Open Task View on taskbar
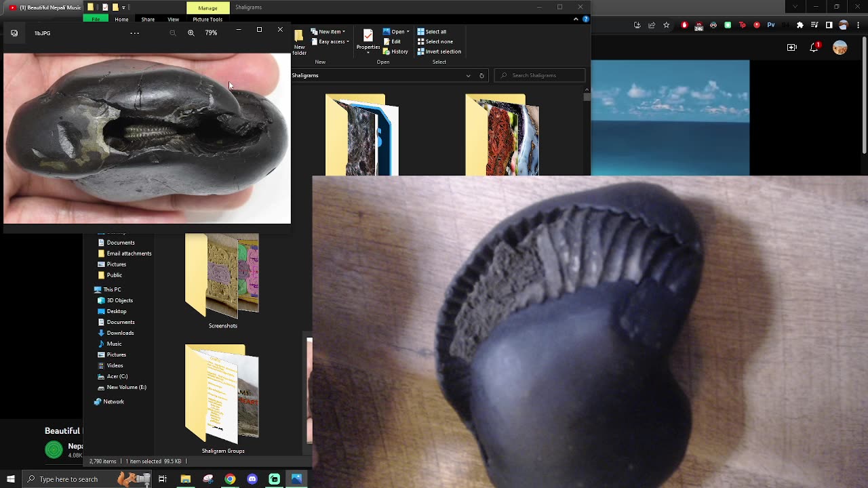Image resolution: width=868 pixels, height=488 pixels. click(x=163, y=479)
